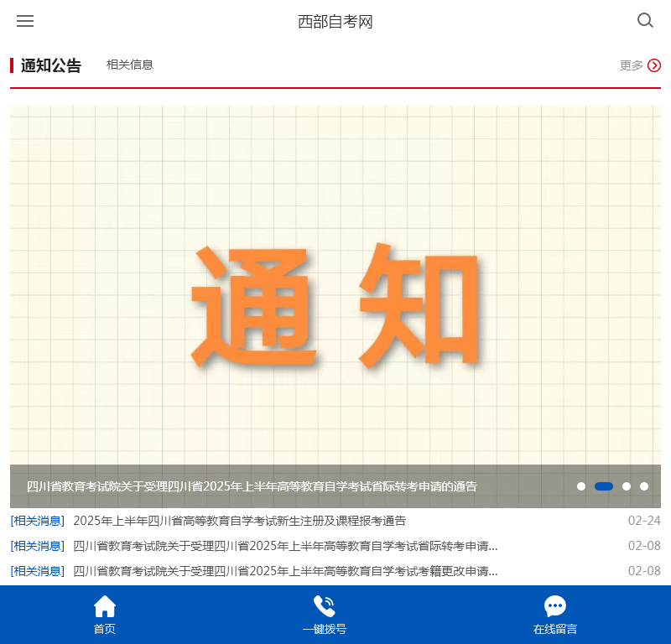Open the banner caption about 省际转考申请的通告

coord(252,486)
